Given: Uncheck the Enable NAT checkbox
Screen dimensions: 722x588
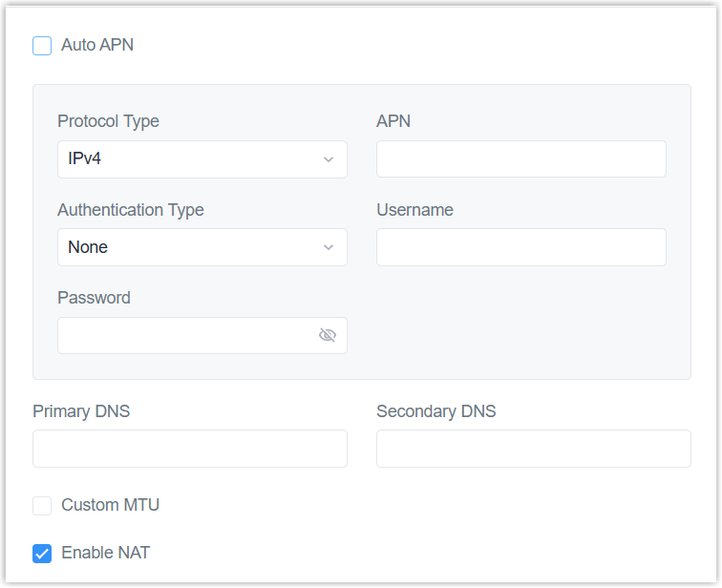Looking at the screenshot, I should [x=42, y=554].
